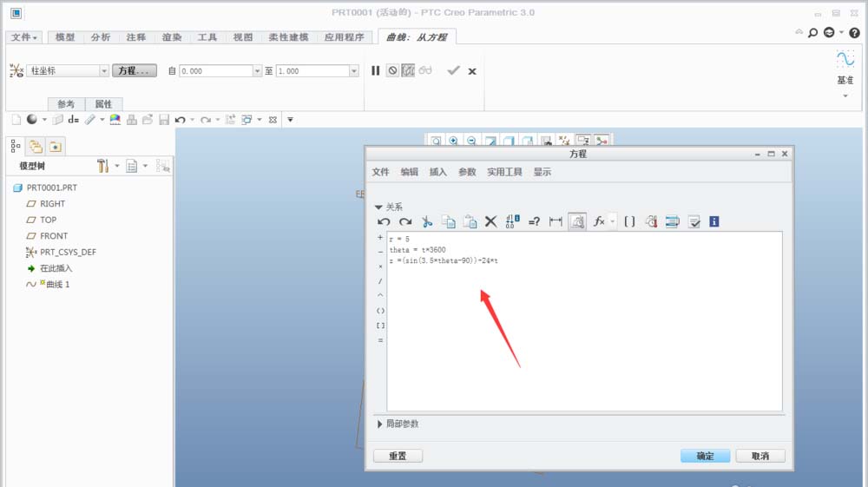Paste into relations editor
The width and height of the screenshot is (868, 487).
click(x=470, y=222)
